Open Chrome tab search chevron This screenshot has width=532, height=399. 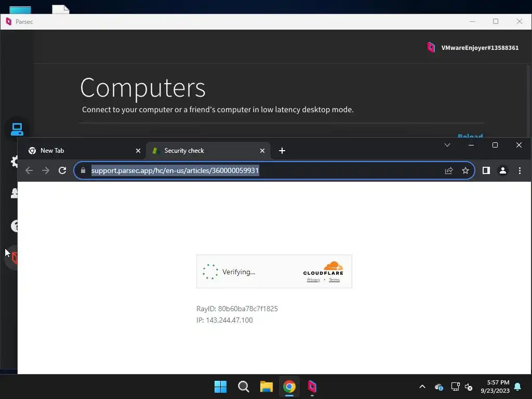pos(447,145)
